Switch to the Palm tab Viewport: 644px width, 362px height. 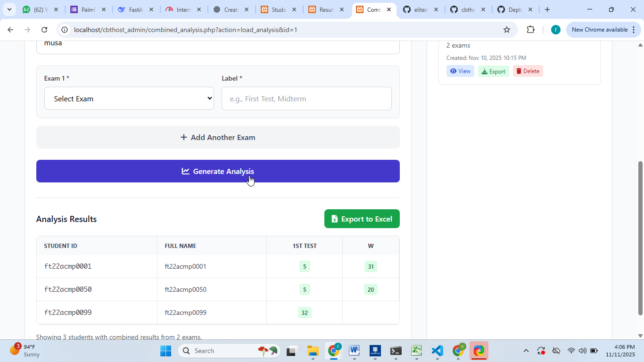point(88,9)
